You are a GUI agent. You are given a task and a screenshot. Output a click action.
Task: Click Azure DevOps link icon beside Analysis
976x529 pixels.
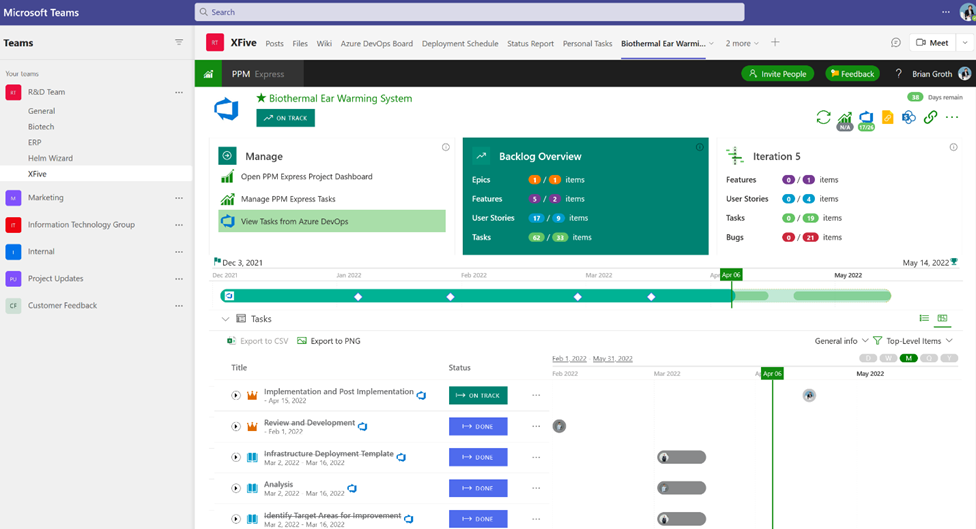pyautogui.click(x=352, y=489)
